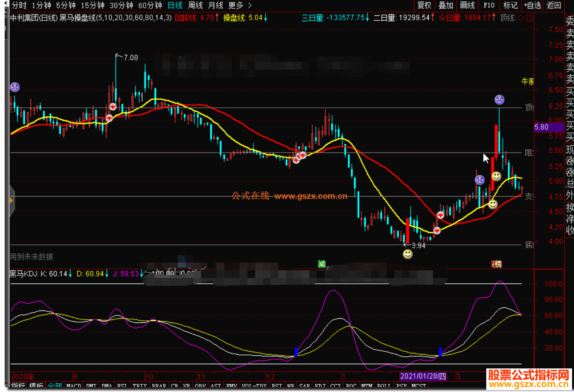Select the VOL-TDX indicator tab
574x392 pixels.
click(254, 385)
